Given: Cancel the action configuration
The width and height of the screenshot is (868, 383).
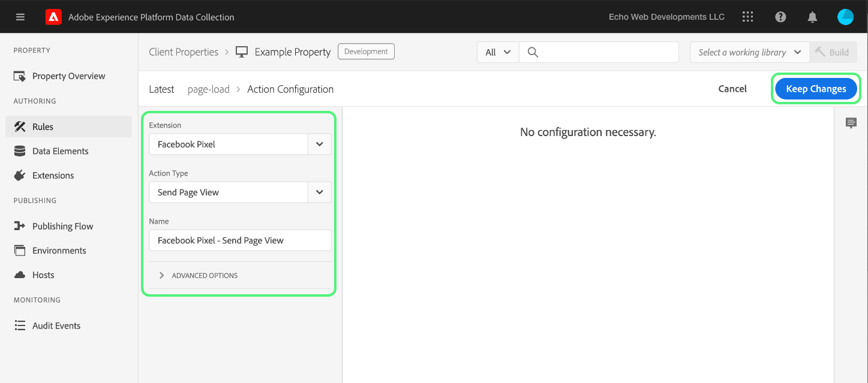Looking at the screenshot, I should (732, 89).
